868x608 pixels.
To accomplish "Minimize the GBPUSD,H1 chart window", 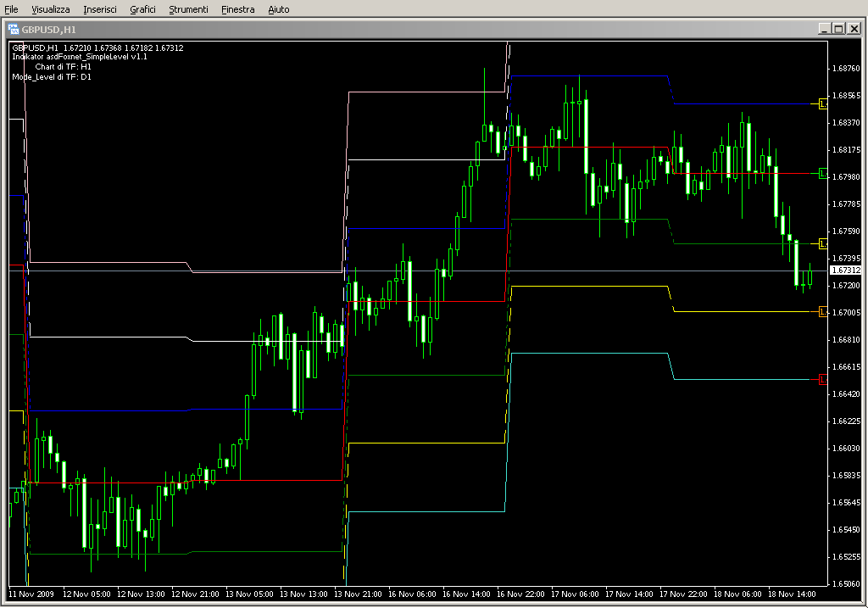I will point(824,29).
